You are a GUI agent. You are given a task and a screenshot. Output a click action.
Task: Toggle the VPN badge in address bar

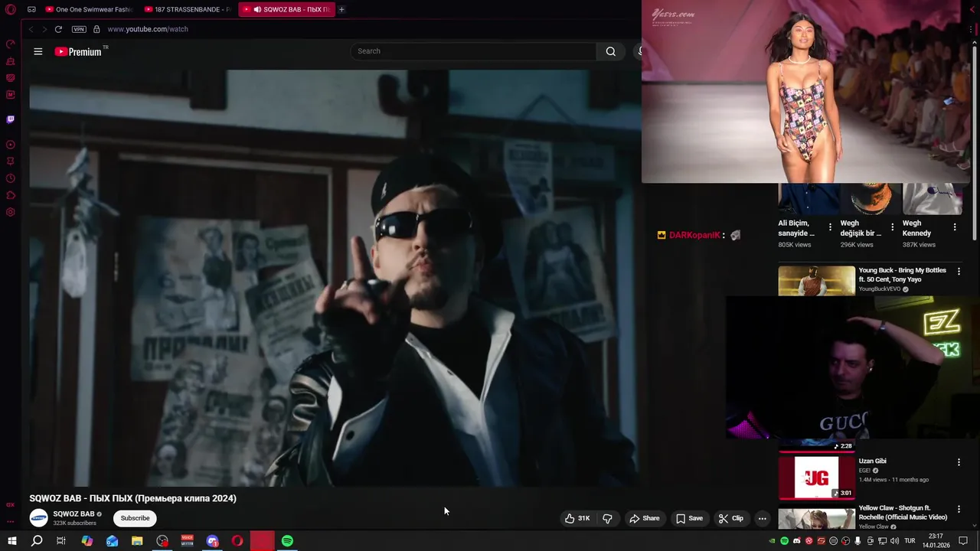click(x=79, y=29)
